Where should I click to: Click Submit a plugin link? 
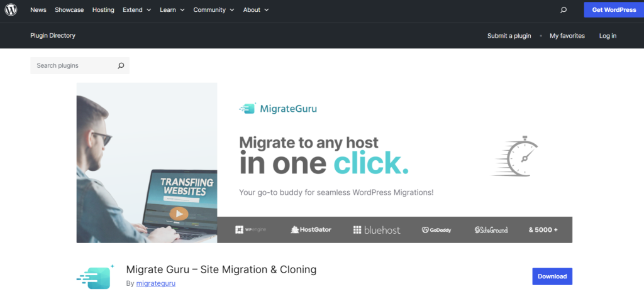tap(509, 36)
